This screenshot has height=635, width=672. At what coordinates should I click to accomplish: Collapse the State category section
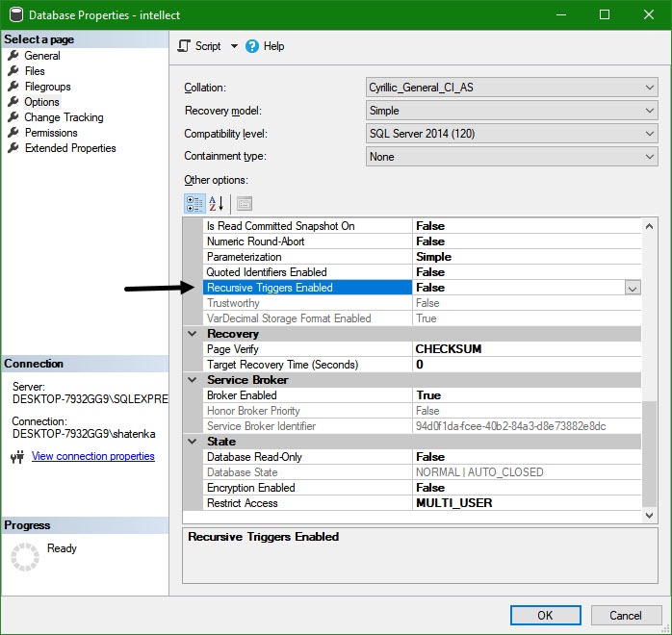(192, 442)
